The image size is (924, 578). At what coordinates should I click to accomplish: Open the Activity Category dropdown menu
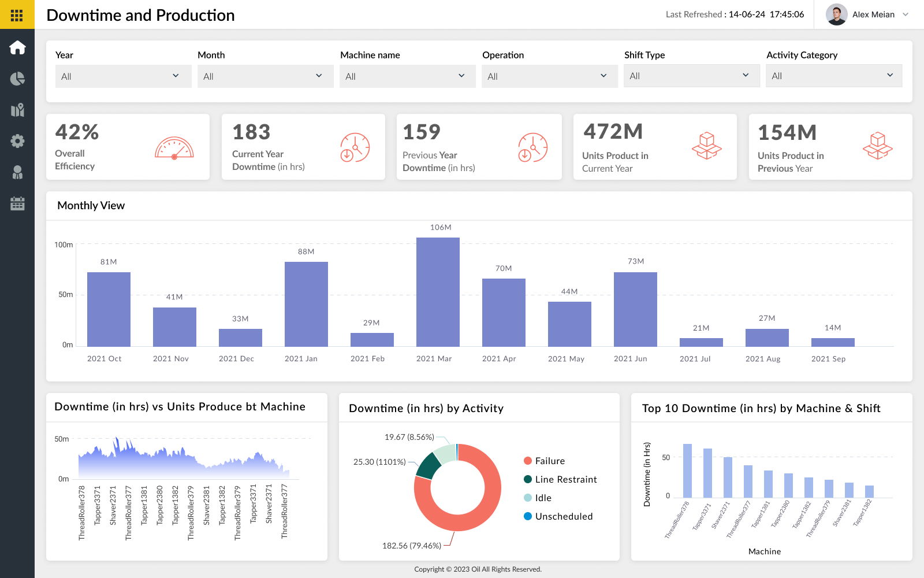tap(833, 76)
